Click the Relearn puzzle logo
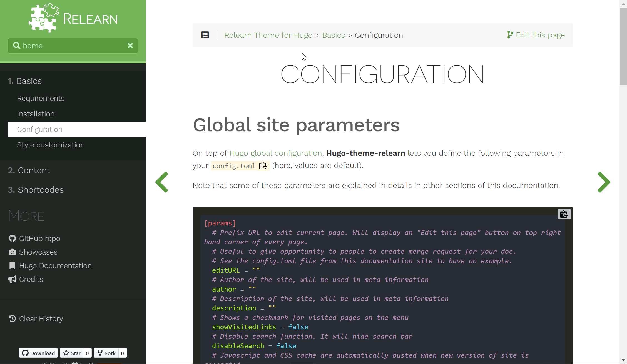The image size is (627, 364). pyautogui.click(x=44, y=18)
